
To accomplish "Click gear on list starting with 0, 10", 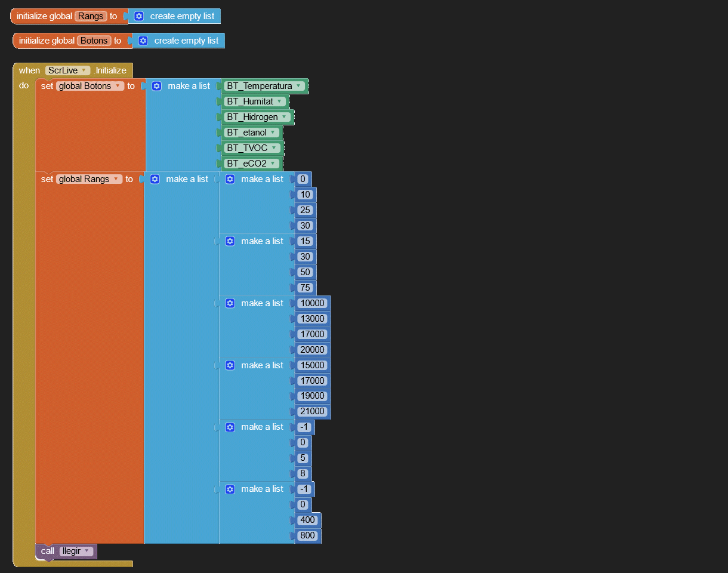I will [230, 179].
